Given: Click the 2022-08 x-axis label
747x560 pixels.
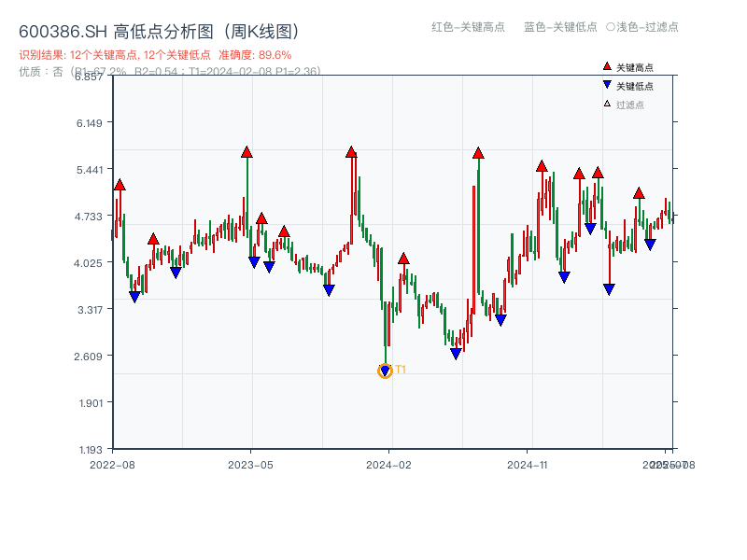Looking at the screenshot, I should [x=114, y=464].
